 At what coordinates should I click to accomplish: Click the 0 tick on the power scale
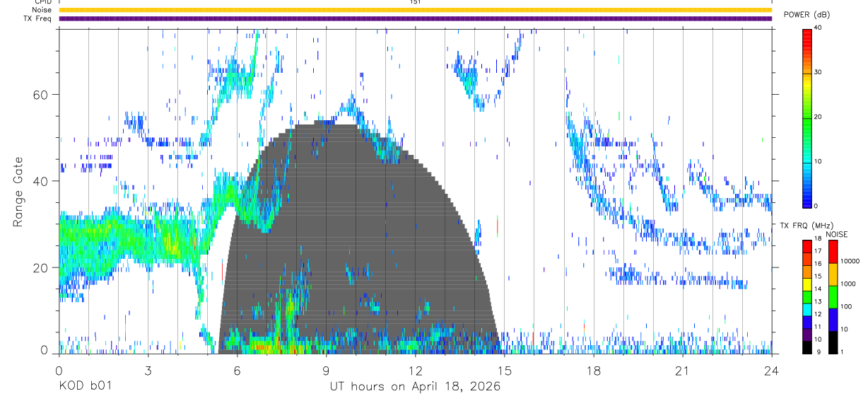815,206
